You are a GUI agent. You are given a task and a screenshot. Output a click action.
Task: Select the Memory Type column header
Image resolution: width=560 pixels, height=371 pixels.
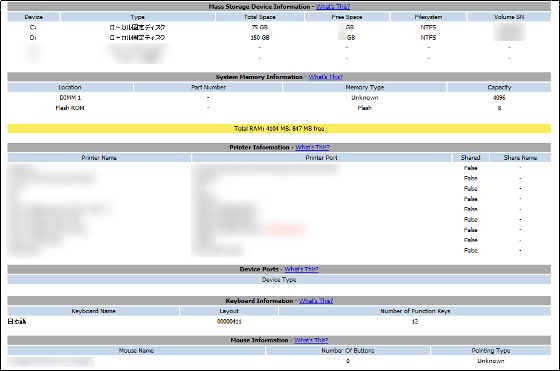(x=365, y=87)
